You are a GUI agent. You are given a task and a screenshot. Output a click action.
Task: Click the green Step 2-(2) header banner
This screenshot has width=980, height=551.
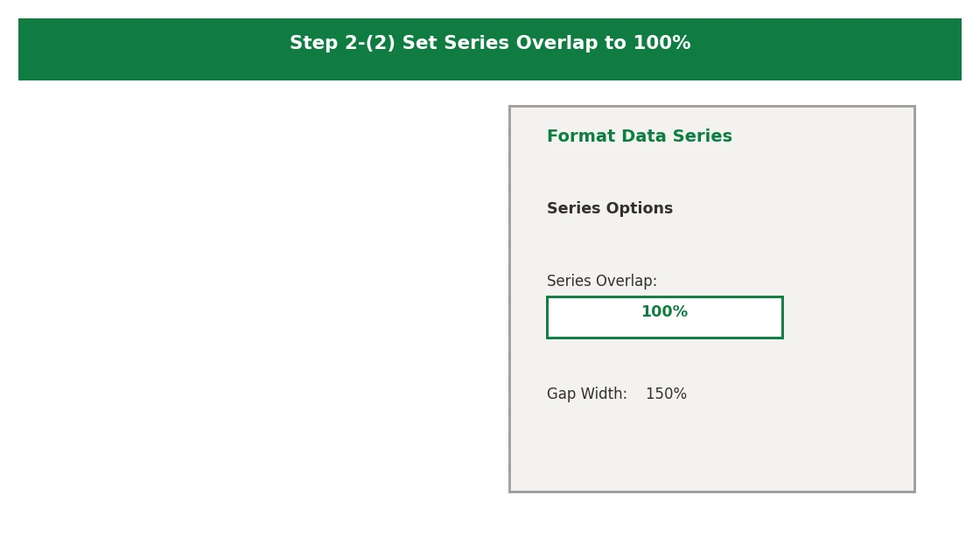pyautogui.click(x=490, y=49)
